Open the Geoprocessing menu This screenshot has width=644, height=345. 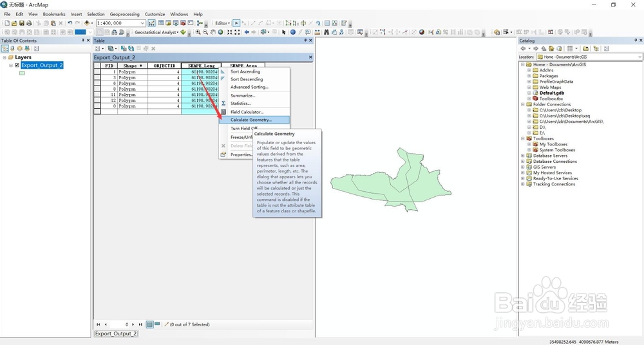pos(124,14)
